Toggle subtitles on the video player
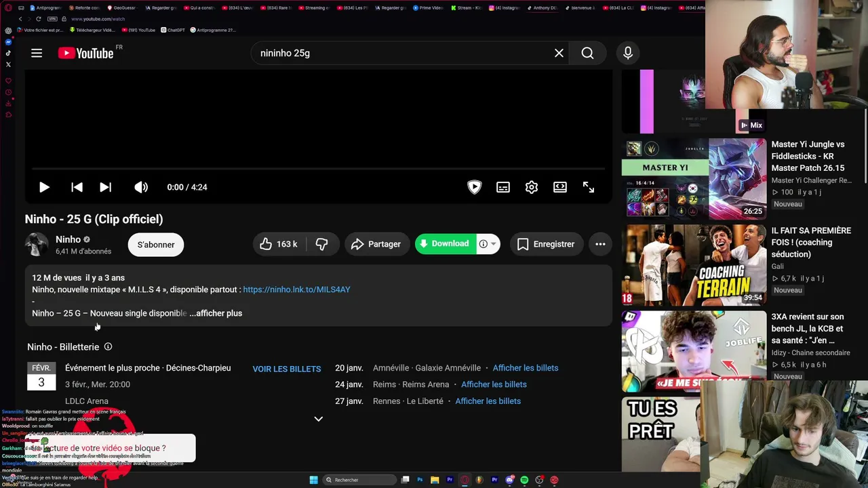The height and width of the screenshot is (488, 868). [503, 187]
